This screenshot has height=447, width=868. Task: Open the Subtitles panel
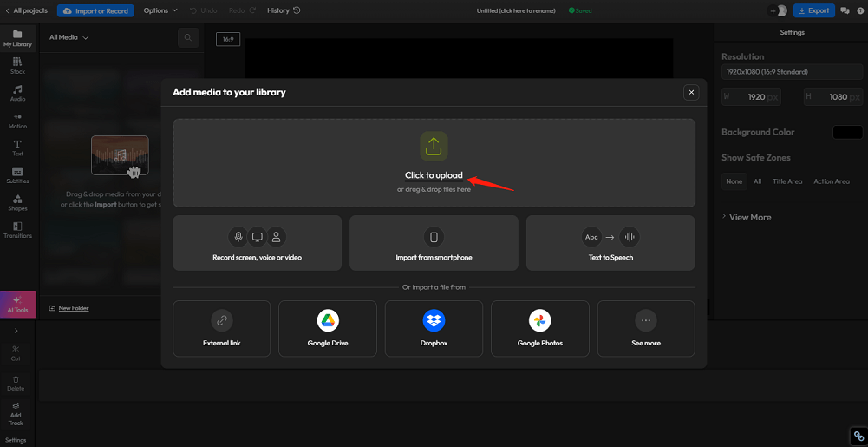point(17,175)
